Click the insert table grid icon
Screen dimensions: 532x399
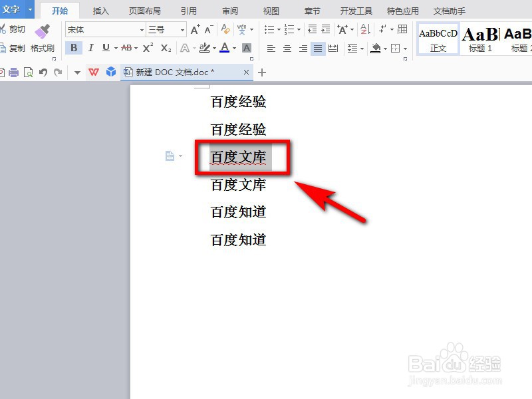tap(402, 29)
